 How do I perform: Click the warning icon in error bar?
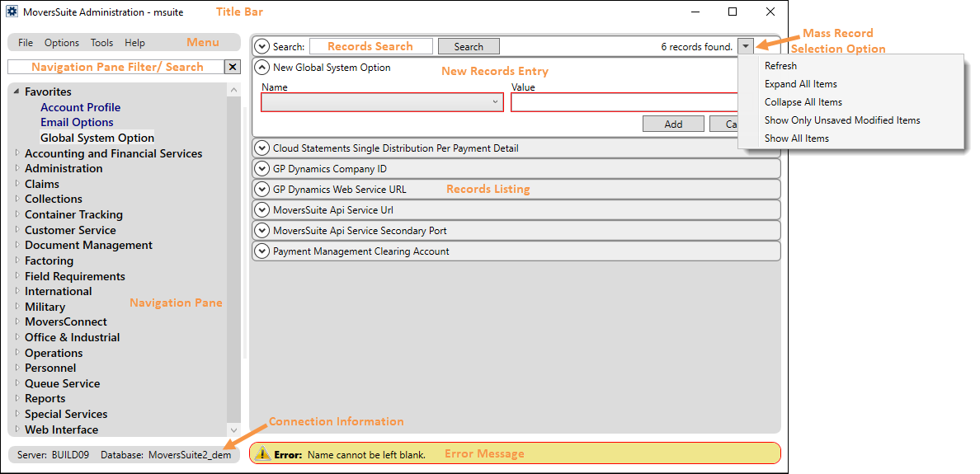coord(262,453)
